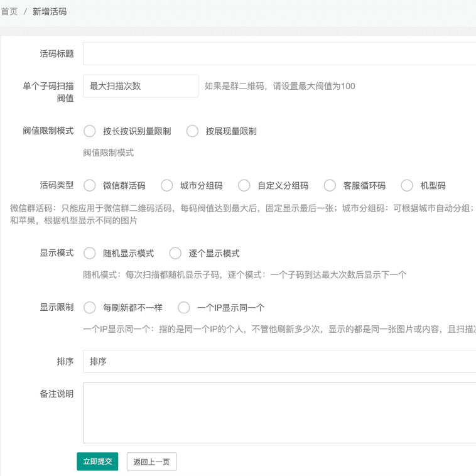Click the 阀值限制模式 field label
The width and height of the screenshot is (476, 476).
(48, 131)
